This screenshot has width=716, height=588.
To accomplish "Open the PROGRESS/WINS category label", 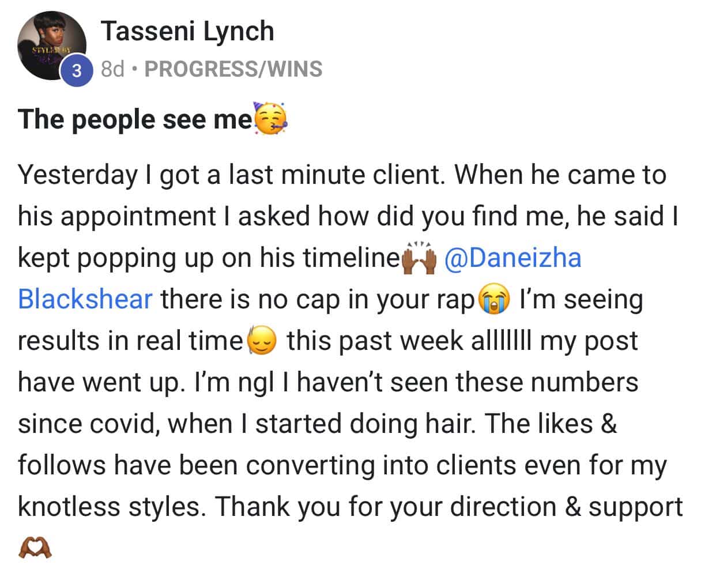I will [x=233, y=69].
